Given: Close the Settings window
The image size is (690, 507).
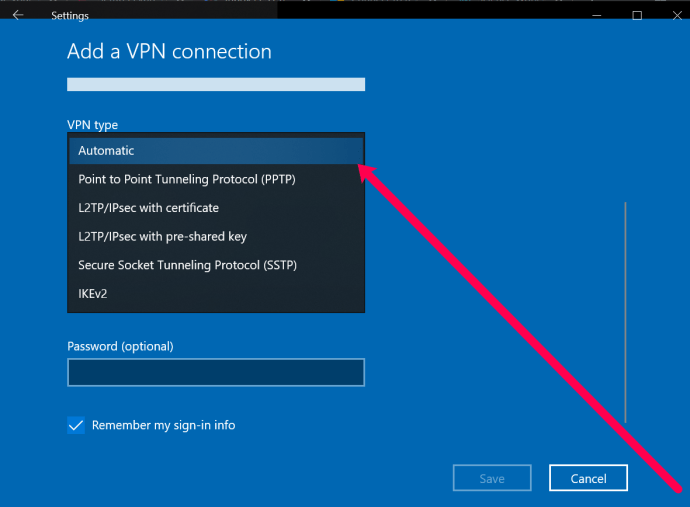Looking at the screenshot, I should pyautogui.click(x=677, y=15).
